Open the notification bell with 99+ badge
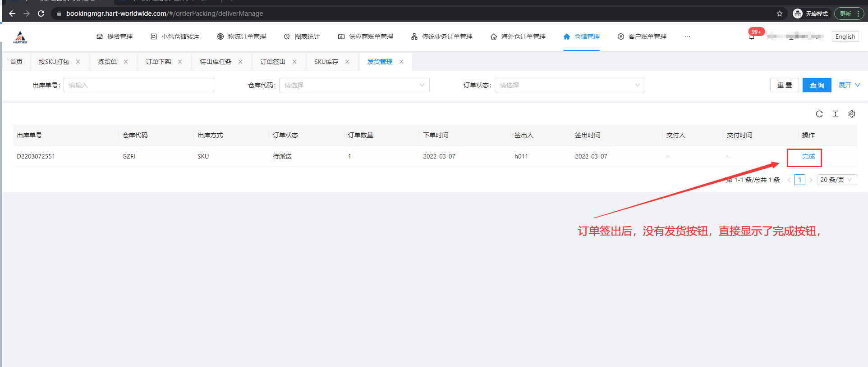Image resolution: width=868 pixels, height=367 pixels. [752, 36]
